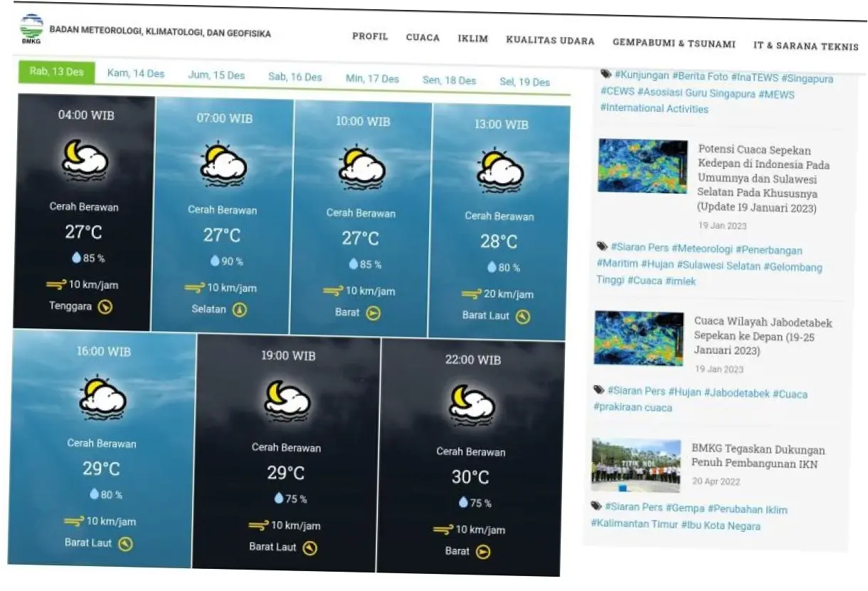
Task: Select the Rab, 13 Des tab
Action: point(57,72)
